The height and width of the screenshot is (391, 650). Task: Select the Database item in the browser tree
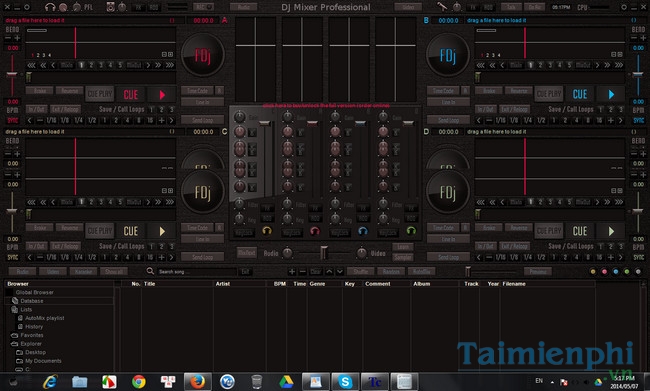click(x=32, y=301)
